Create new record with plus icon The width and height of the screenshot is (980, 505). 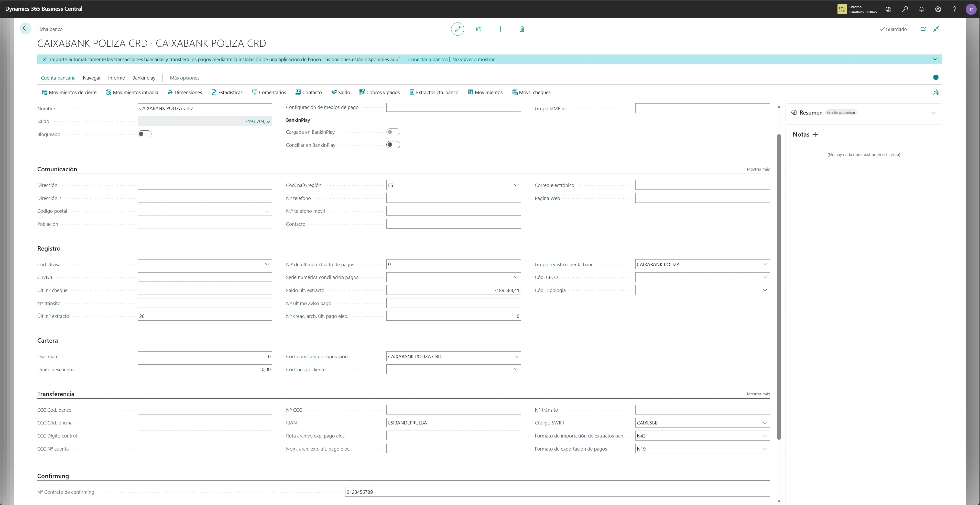click(500, 29)
